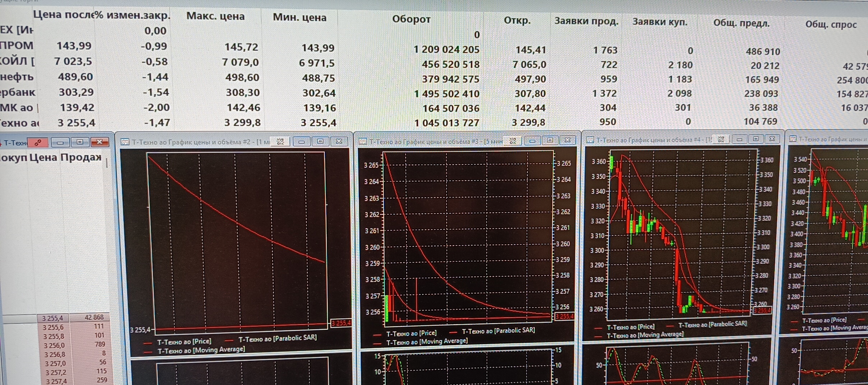Click the "Мин. цена" column header
The width and height of the screenshot is (868, 385).
point(300,17)
